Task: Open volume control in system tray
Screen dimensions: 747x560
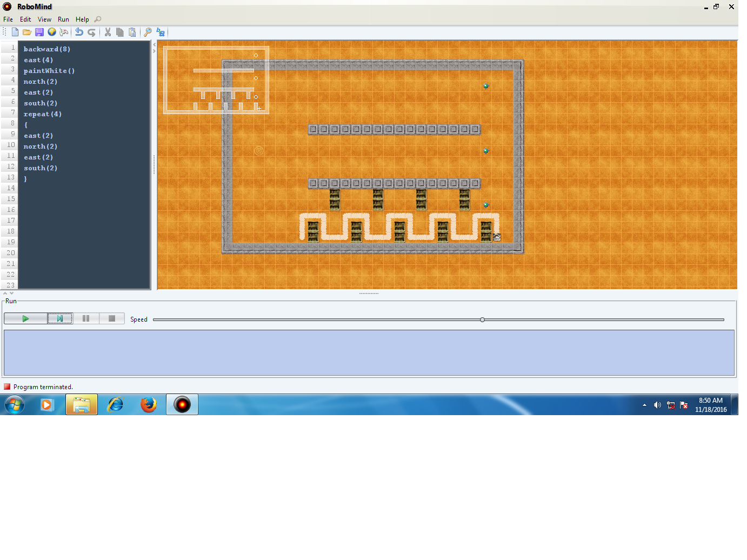Action: 657,405
